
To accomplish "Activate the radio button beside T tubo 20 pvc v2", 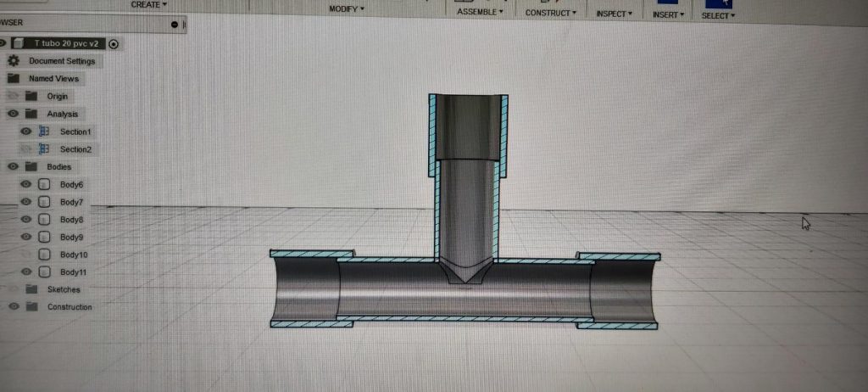I will [114, 43].
